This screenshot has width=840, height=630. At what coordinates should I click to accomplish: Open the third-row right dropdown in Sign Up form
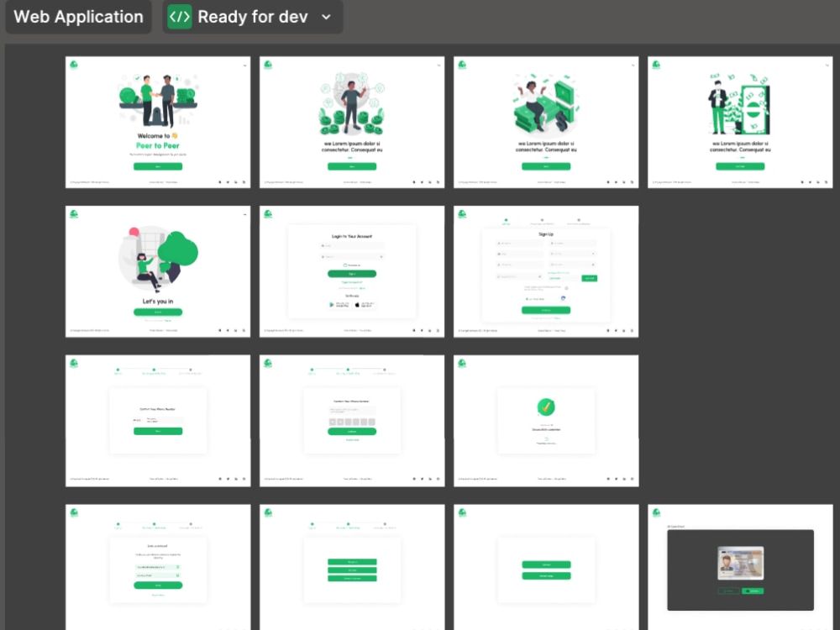click(x=572, y=265)
